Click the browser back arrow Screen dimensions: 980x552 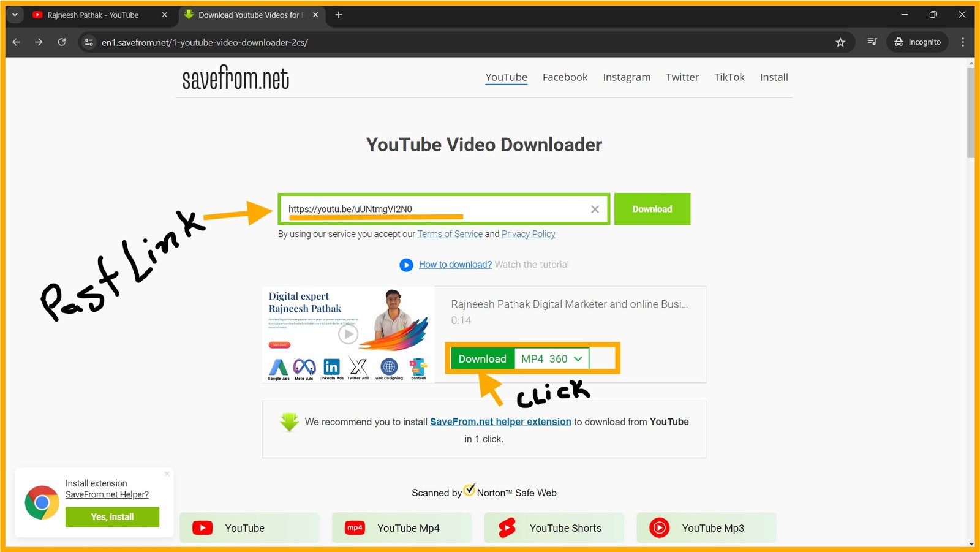(x=17, y=42)
